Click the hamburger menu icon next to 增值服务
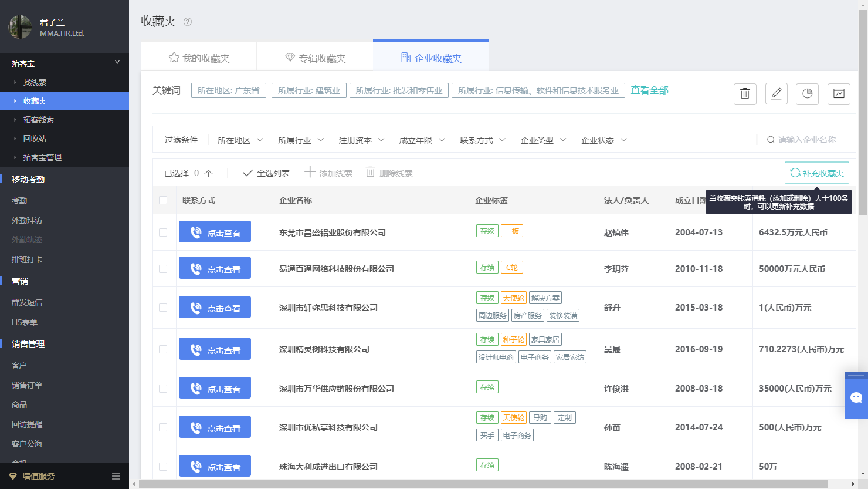 click(116, 476)
